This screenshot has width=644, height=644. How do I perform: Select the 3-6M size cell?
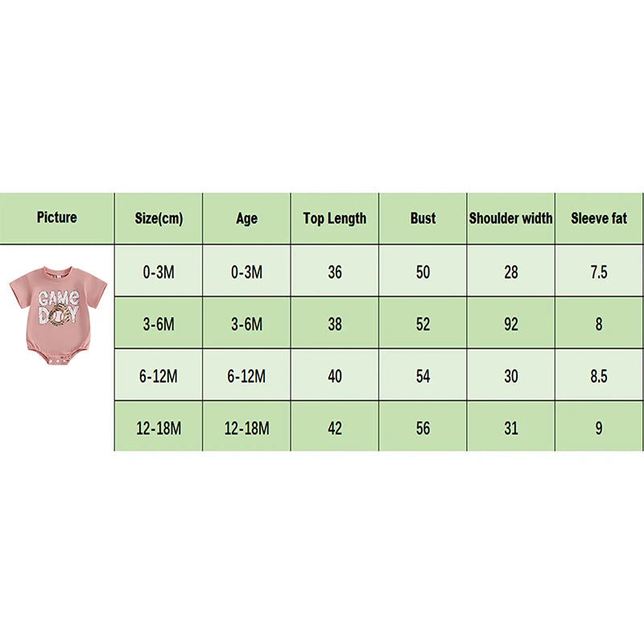pos(159,324)
